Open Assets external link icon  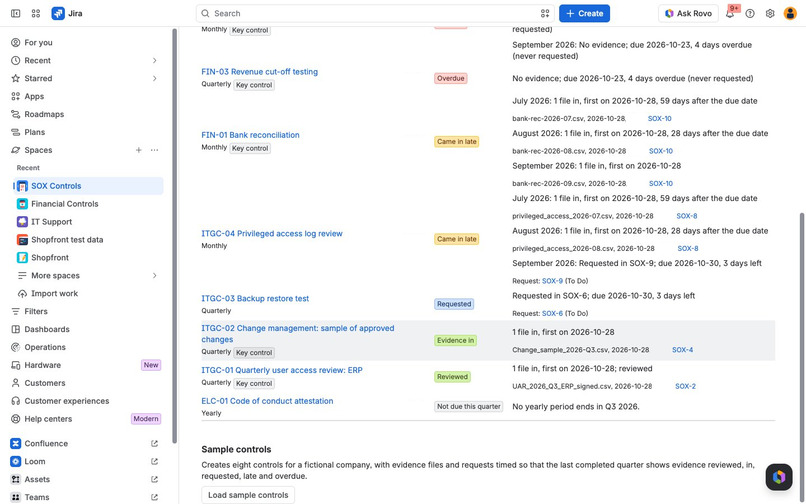[154, 479]
